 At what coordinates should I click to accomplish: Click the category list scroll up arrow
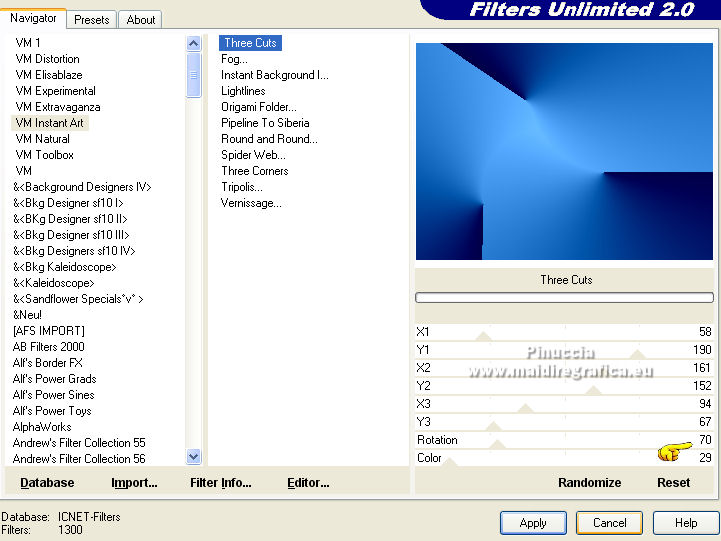[x=194, y=44]
